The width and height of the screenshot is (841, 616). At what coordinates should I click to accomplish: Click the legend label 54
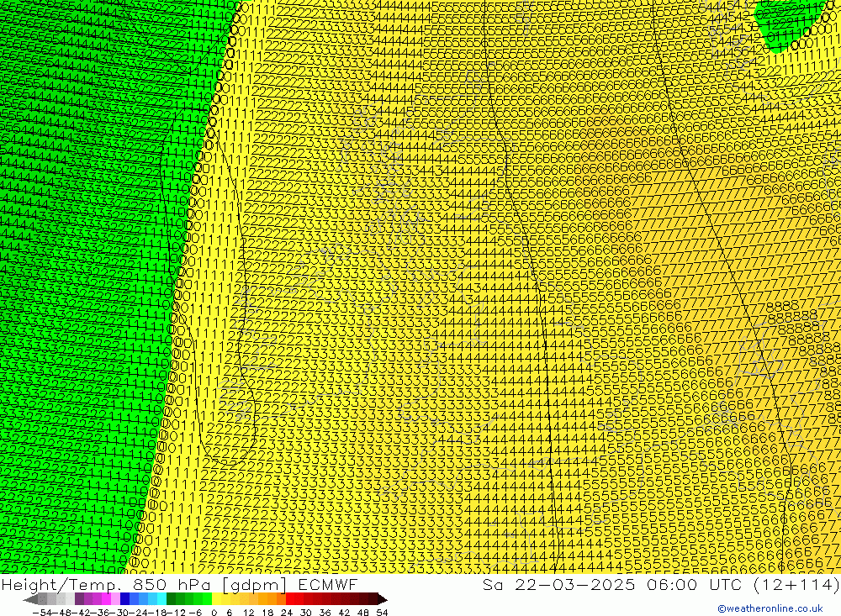(x=382, y=613)
